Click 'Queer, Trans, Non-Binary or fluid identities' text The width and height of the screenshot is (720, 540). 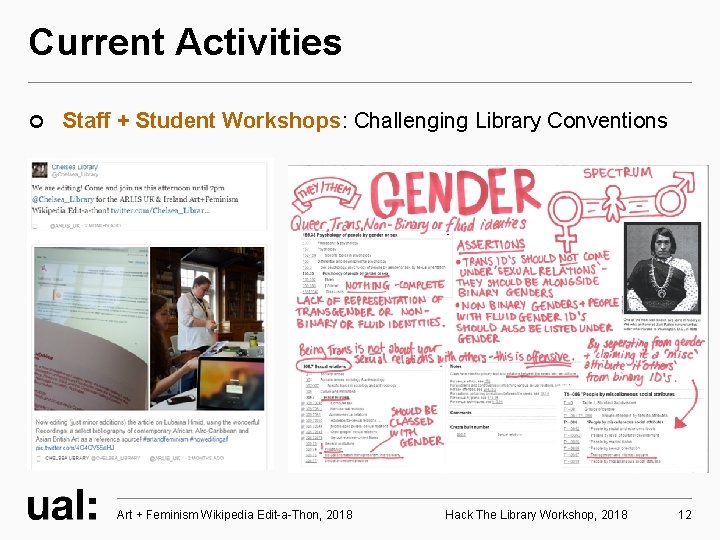click(408, 224)
